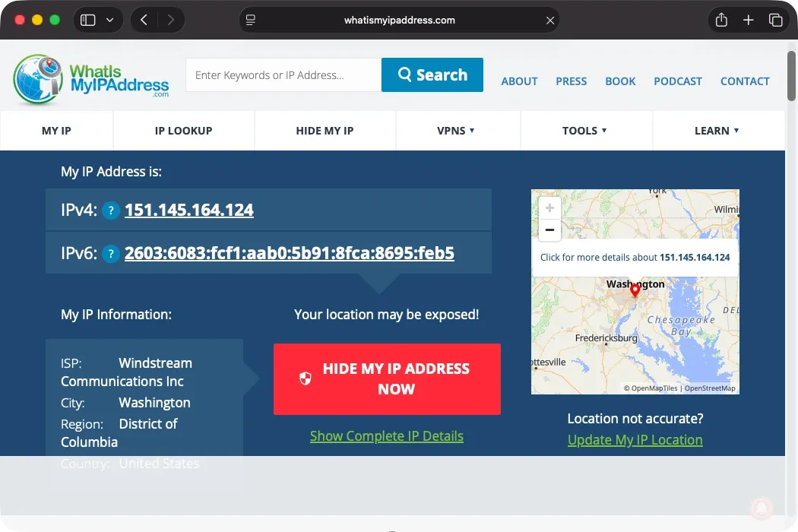
Task: Click the IPv4 question mark help icon
Action: click(x=111, y=211)
